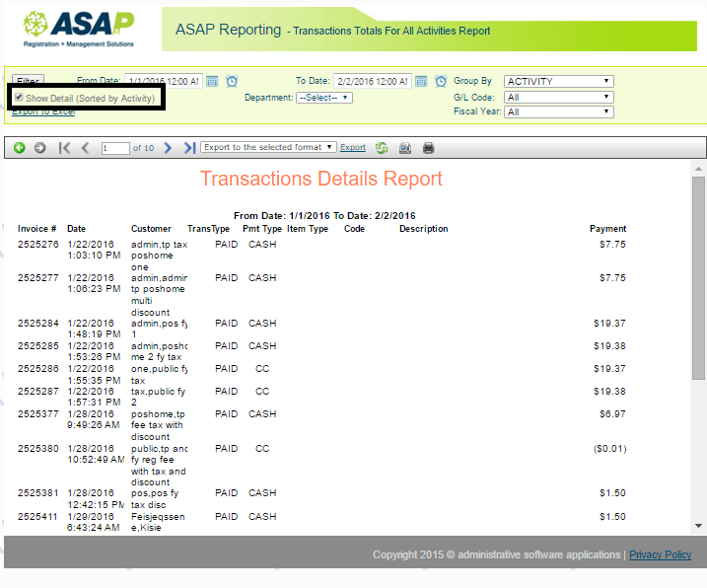Viewport: 707px width, 588px height.
Task: Click the report refresh icon
Action: coord(382,148)
